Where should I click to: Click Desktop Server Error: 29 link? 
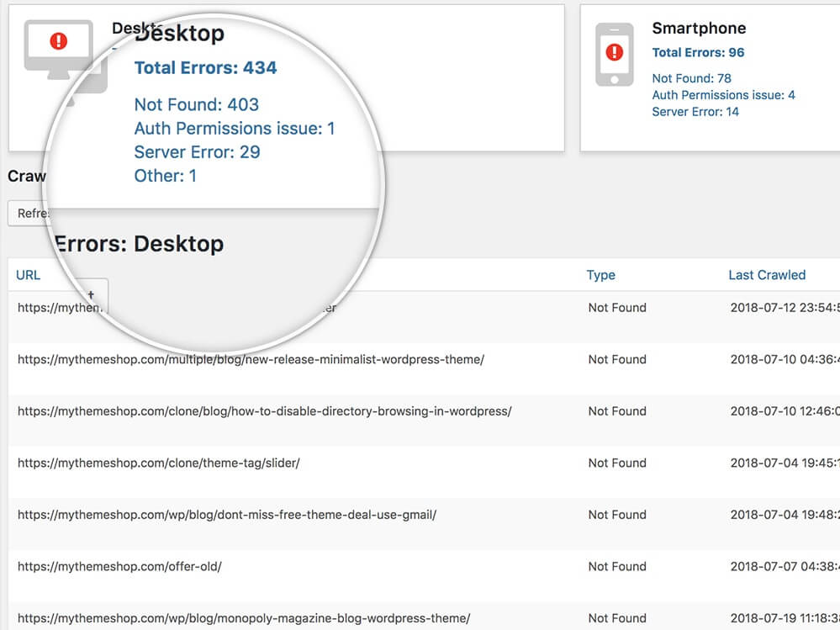point(197,152)
